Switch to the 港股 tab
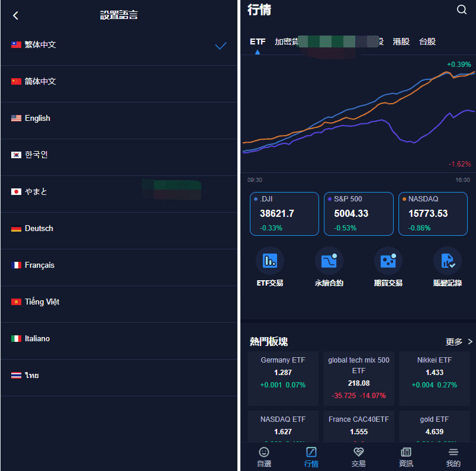The height and width of the screenshot is (471, 476). (401, 42)
